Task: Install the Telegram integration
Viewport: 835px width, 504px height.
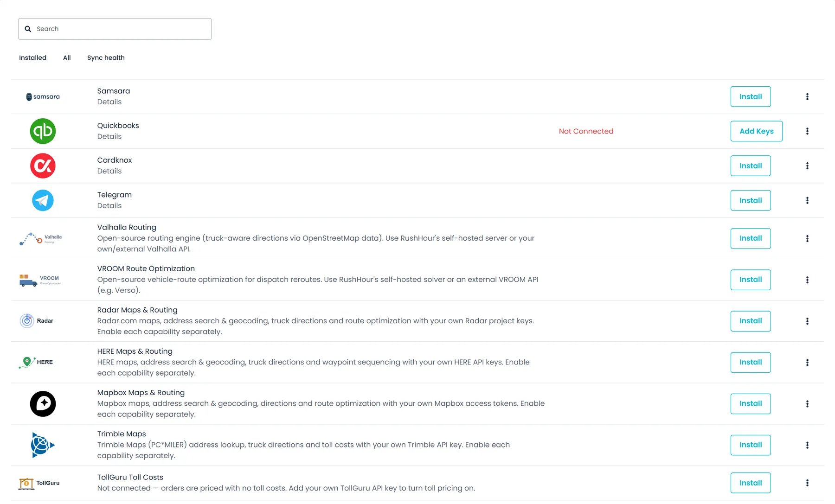Action: (751, 200)
